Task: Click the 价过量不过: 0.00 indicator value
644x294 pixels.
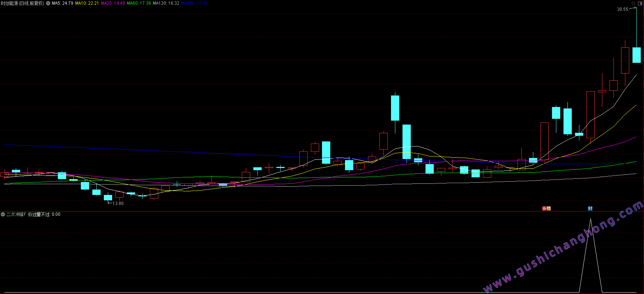Action: click(44, 214)
